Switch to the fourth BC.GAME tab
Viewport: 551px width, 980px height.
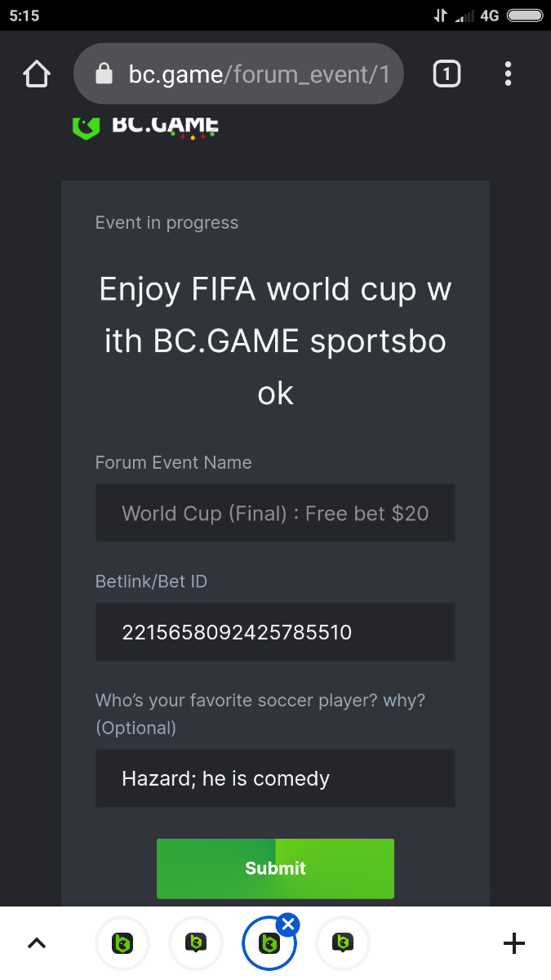point(343,944)
